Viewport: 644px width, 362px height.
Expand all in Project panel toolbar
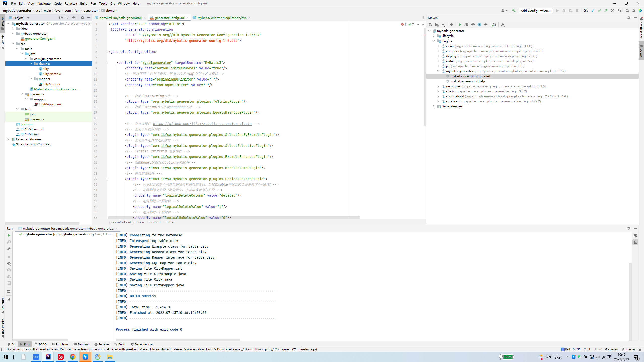pos(67,18)
